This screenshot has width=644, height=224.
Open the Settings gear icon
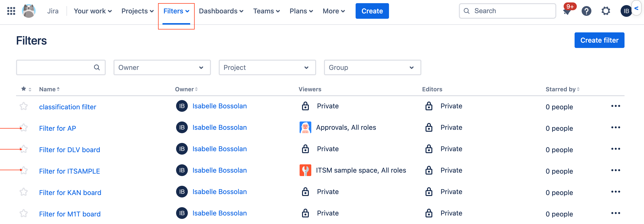click(x=606, y=11)
